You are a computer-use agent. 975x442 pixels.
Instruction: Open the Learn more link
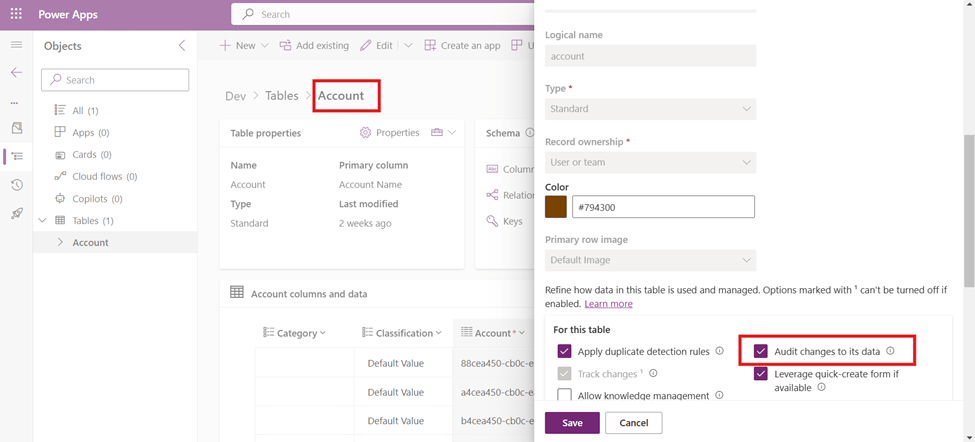[608, 304]
